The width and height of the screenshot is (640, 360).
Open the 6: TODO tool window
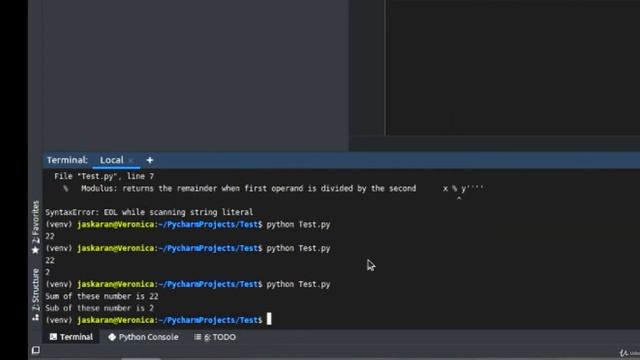point(215,337)
